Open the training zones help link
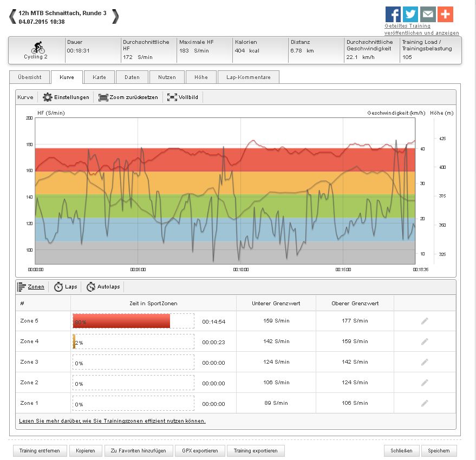The height and width of the screenshot is (460, 476). pos(112,421)
